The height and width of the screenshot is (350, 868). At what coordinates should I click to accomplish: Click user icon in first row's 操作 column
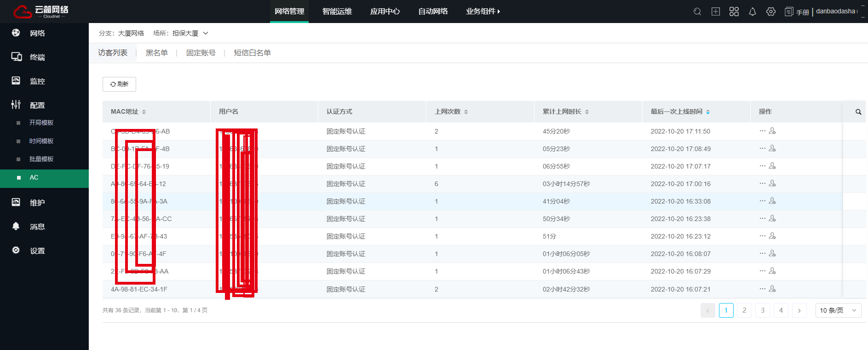pos(772,131)
